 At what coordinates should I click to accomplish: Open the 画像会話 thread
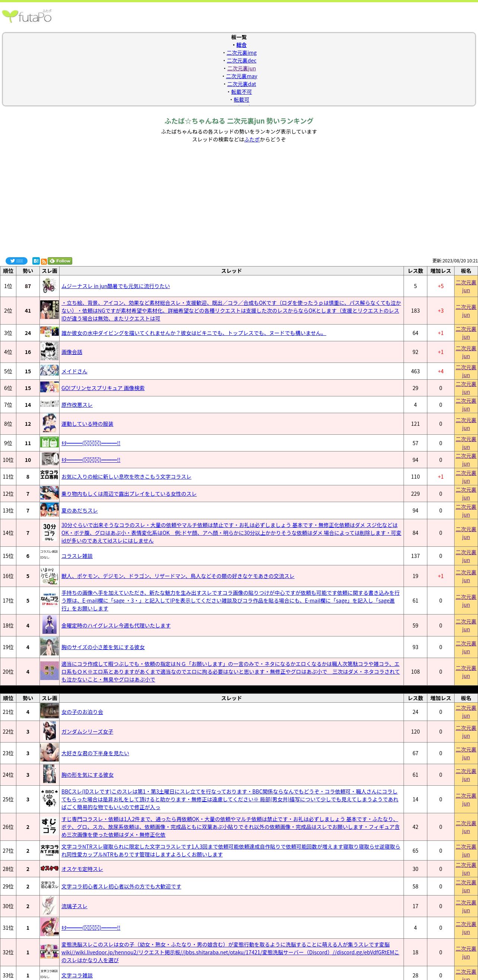(72, 352)
